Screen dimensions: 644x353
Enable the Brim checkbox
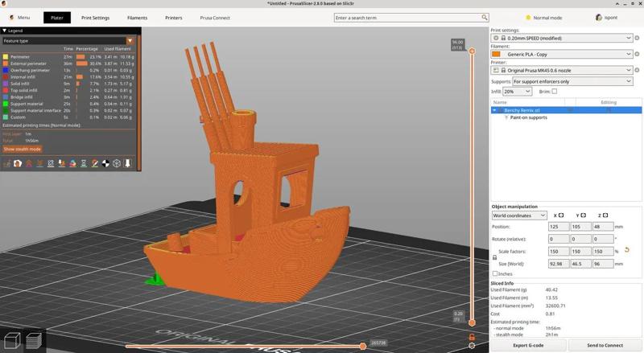[555, 91]
